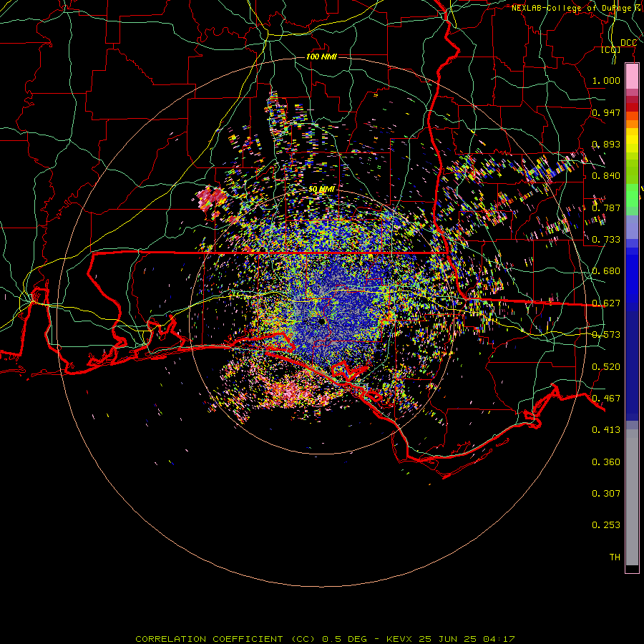Click the 0.787 legend value
The width and height of the screenshot is (644, 644).
tap(606, 208)
